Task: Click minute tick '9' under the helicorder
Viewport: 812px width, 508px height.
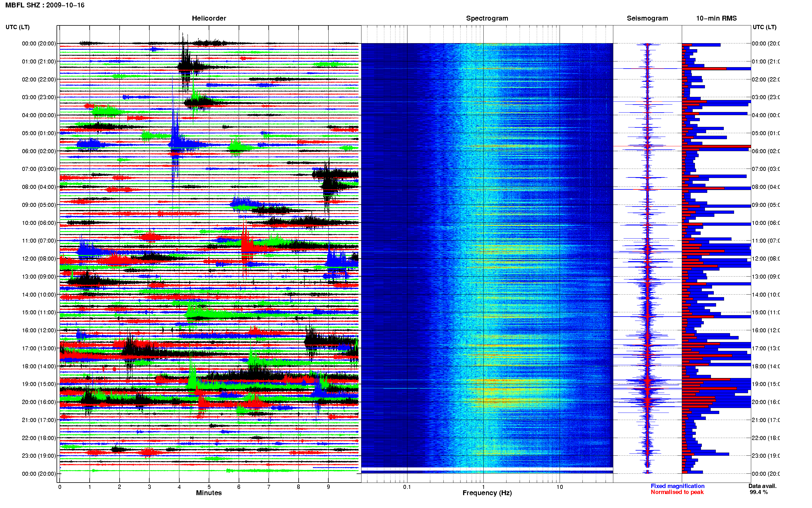Action: tap(328, 487)
